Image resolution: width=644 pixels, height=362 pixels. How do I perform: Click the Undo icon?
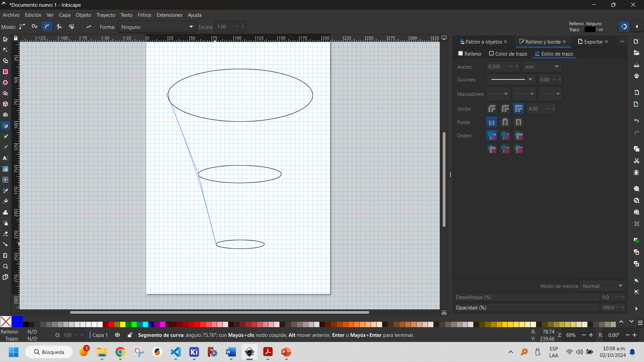[x=636, y=120]
